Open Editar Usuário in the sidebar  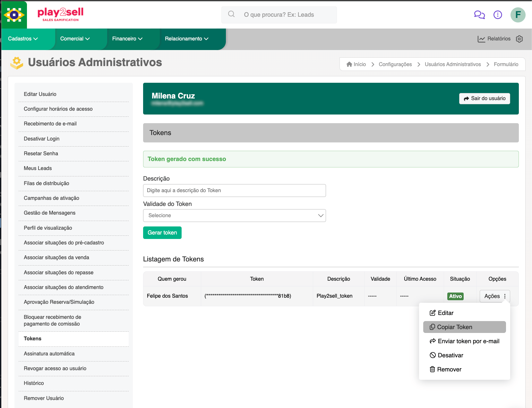click(73, 94)
